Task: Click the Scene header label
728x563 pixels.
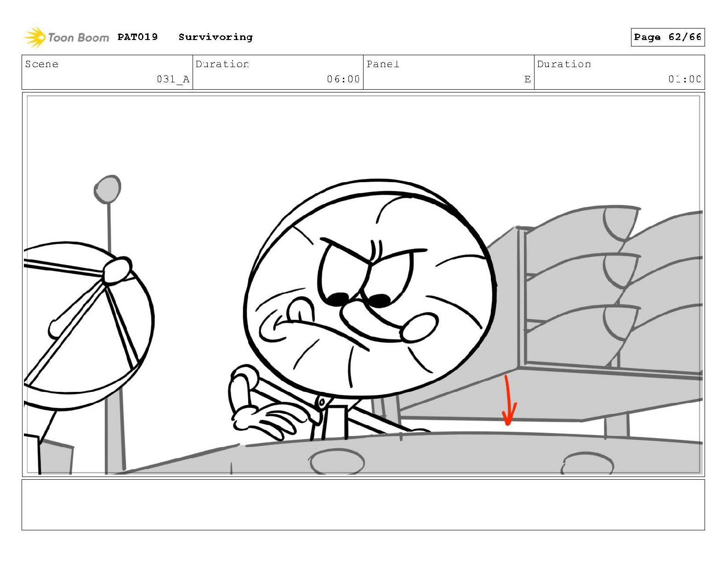Action: [42, 64]
